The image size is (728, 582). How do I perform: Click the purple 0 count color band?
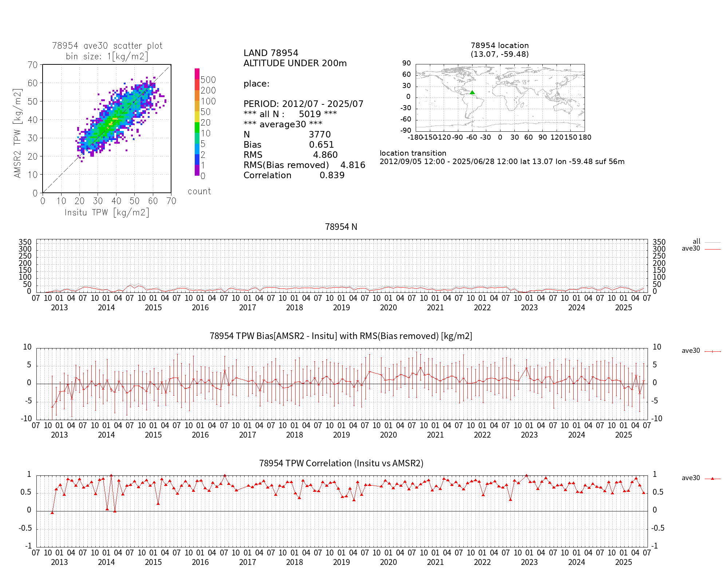[x=197, y=170]
